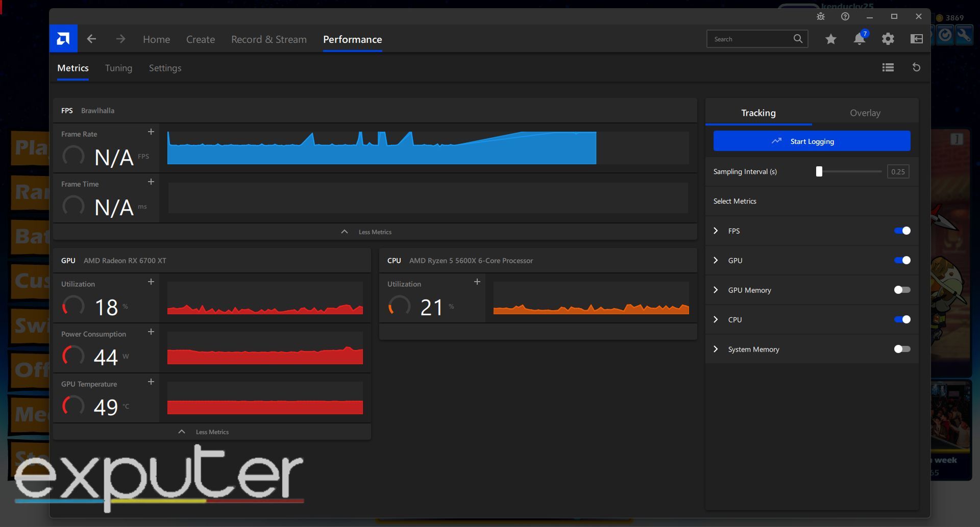Switch to the Settings tab
This screenshot has width=980, height=527.
pos(165,68)
